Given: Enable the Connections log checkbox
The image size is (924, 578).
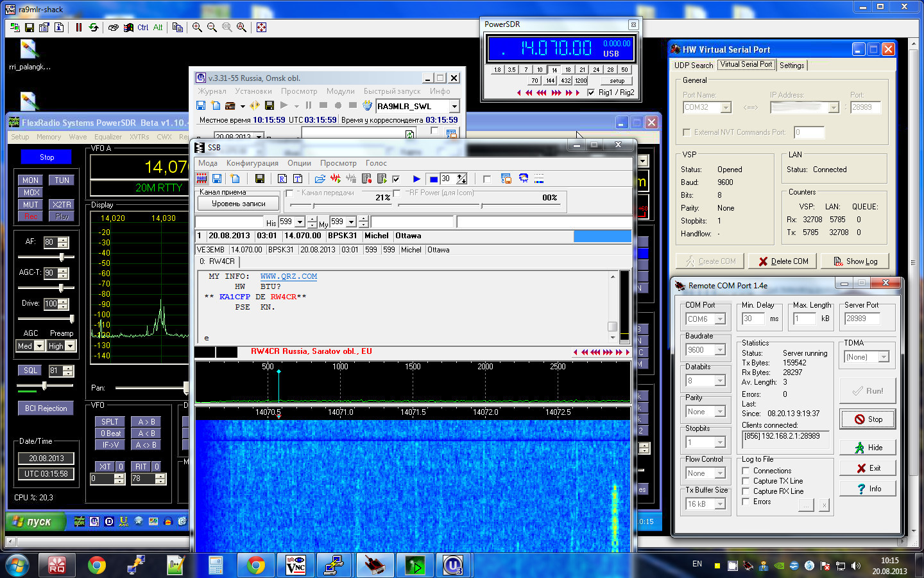Looking at the screenshot, I should pyautogui.click(x=746, y=471).
